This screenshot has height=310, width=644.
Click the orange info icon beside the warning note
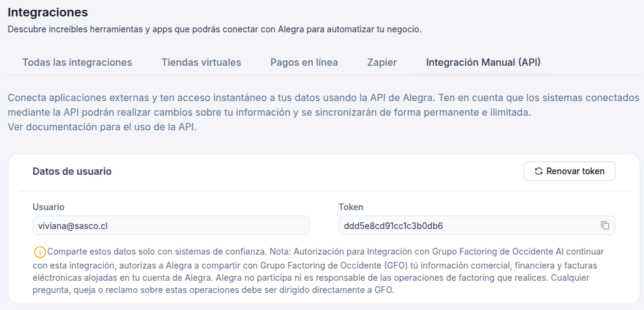click(x=40, y=252)
